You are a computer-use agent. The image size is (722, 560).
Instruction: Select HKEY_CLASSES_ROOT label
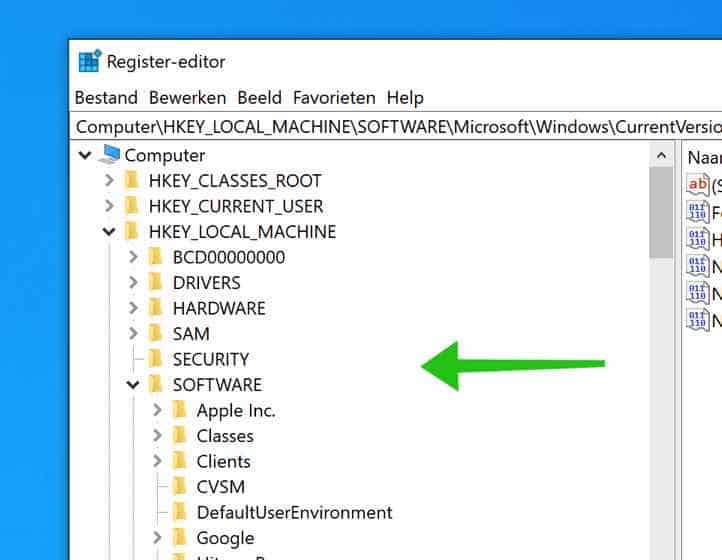coord(235,181)
